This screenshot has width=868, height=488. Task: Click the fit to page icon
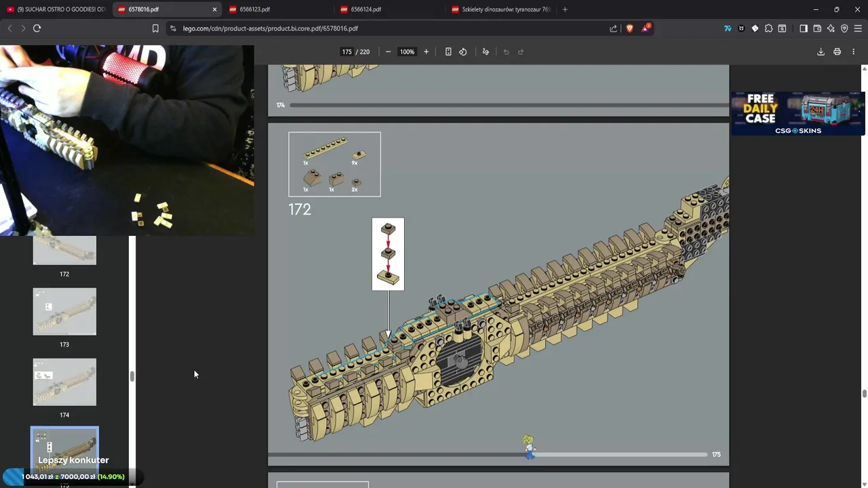[448, 52]
